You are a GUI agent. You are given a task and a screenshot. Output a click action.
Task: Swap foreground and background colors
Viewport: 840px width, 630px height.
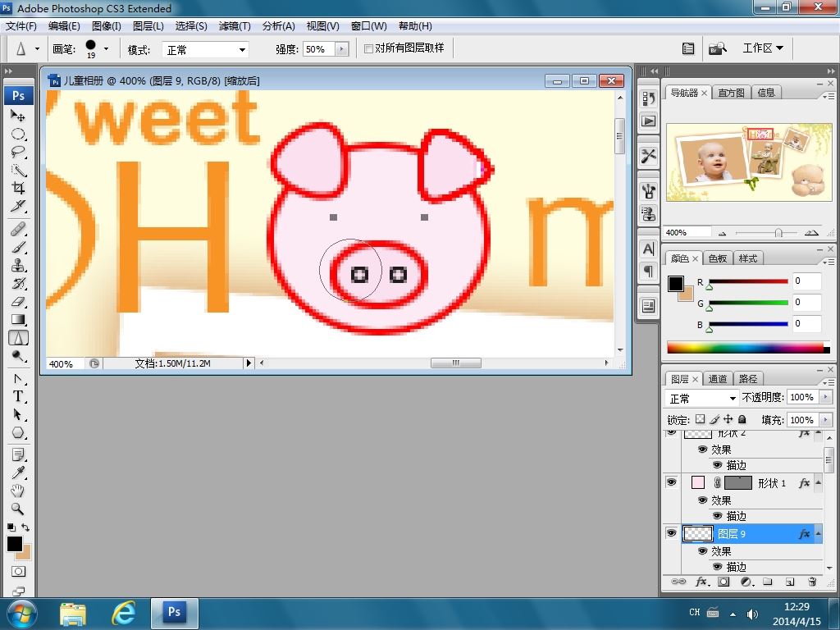pos(25,527)
